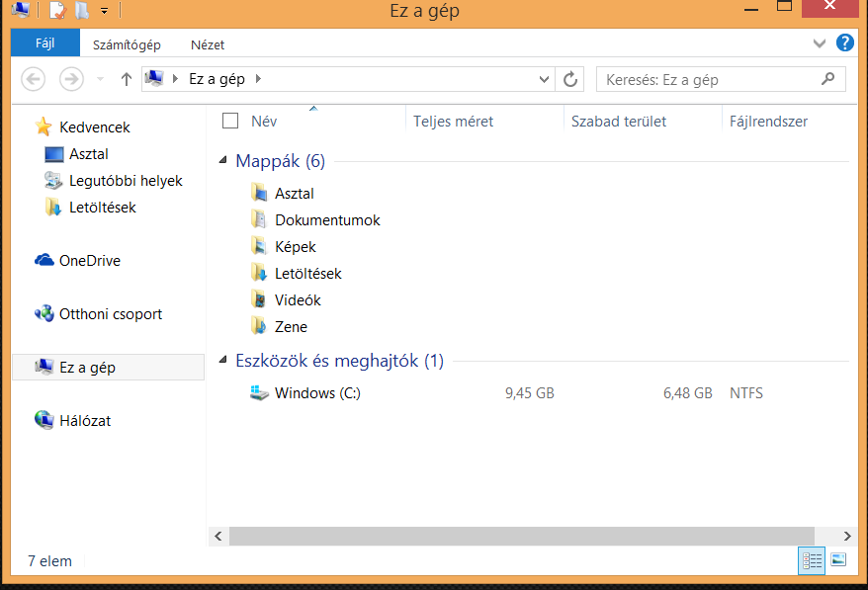868x590 pixels.
Task: Select Ez a gép in navigation pane
Action: [109, 367]
